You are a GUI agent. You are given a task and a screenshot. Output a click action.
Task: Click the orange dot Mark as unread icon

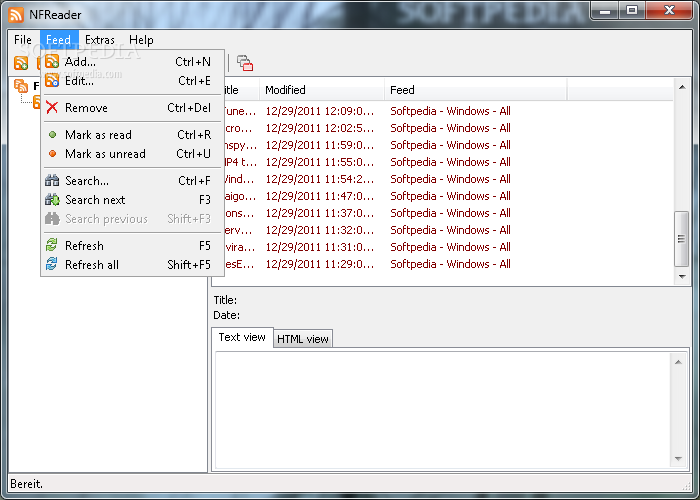point(52,154)
